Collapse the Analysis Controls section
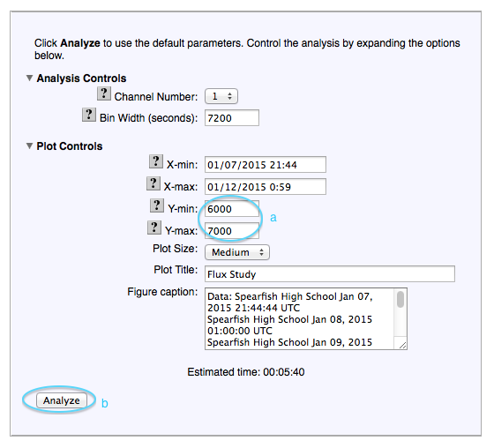Viewport: 494px width, 448px height. click(30, 78)
